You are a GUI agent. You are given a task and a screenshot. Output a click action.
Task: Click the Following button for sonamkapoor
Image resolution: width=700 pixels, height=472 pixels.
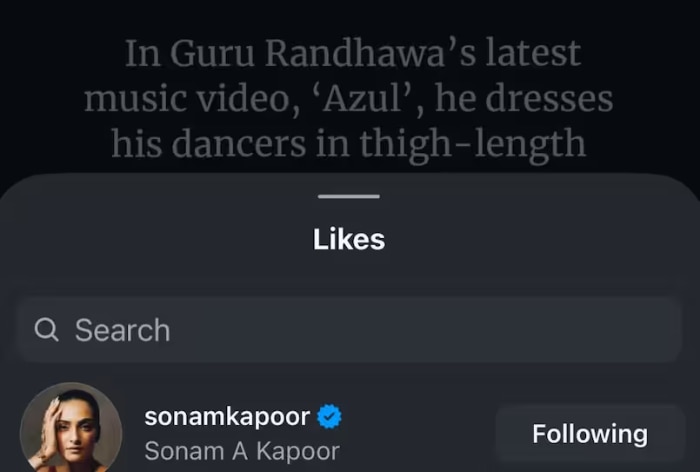[x=589, y=434]
